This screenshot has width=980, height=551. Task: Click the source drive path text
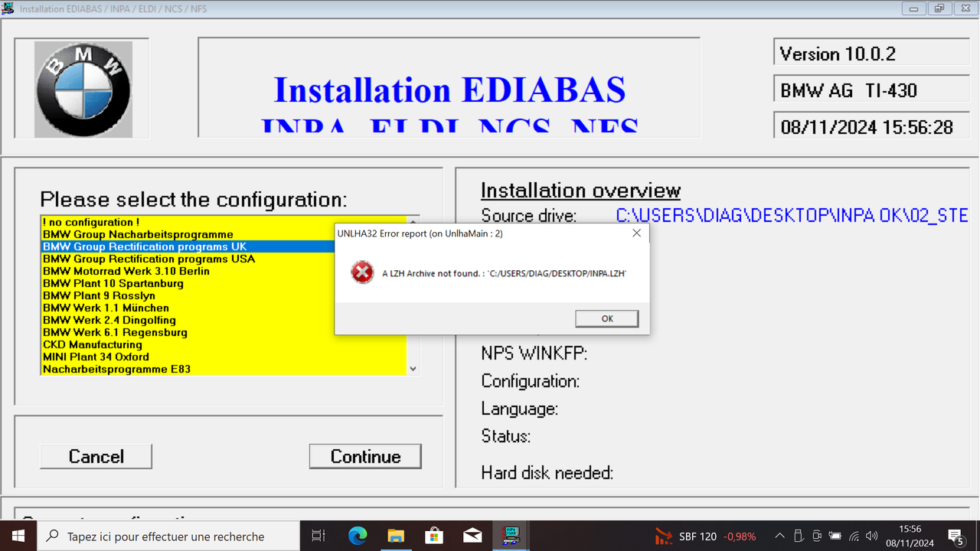(x=792, y=216)
